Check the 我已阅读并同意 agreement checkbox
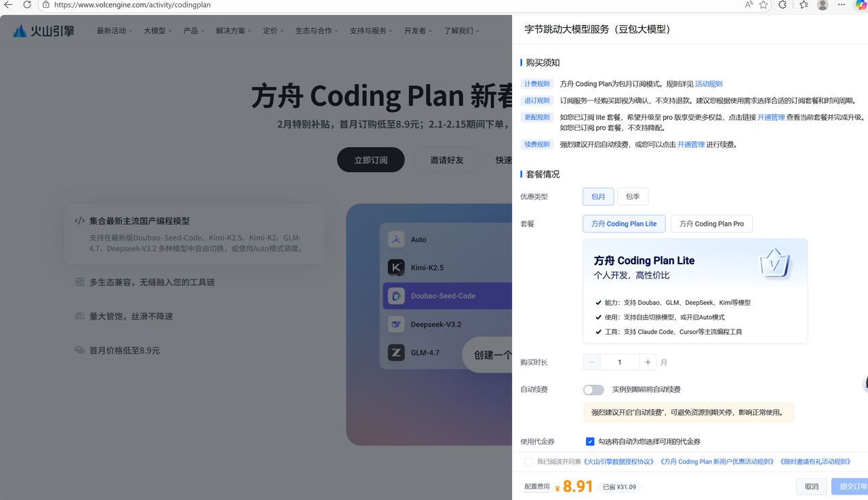The width and height of the screenshot is (868, 500). coord(529,462)
